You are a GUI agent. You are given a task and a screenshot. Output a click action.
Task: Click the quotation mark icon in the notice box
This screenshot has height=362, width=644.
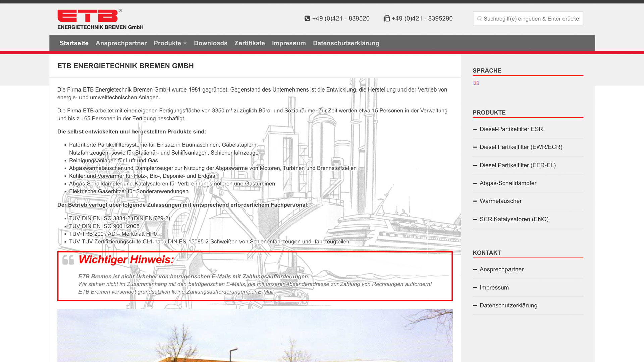pyautogui.click(x=68, y=260)
